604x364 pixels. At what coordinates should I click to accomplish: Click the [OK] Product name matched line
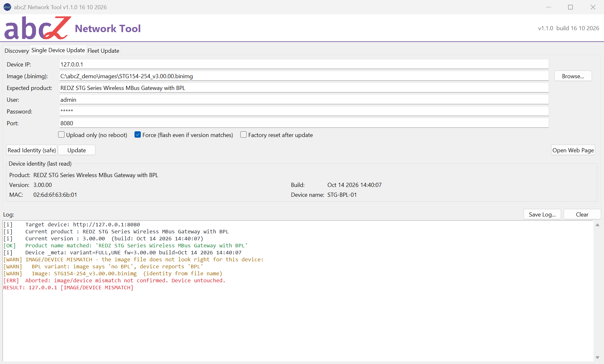pyautogui.click(x=126, y=245)
